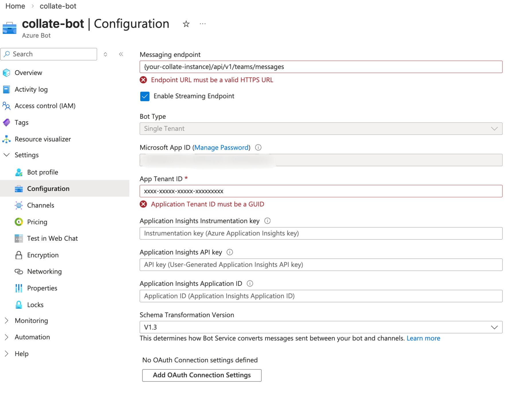Open Resource visualizer in the sidebar
532x403 pixels.
[x=43, y=139]
